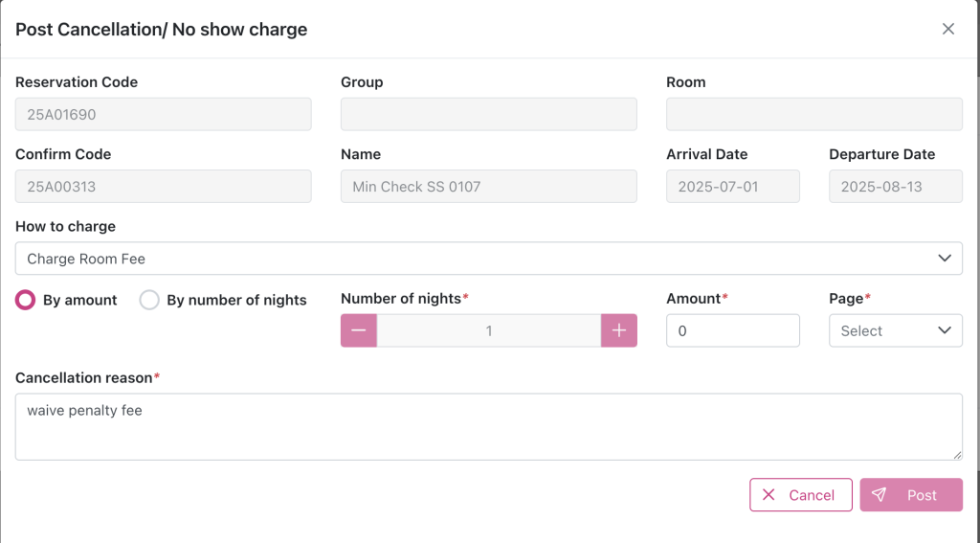Click the Name field showing Min Check
This screenshot has width=980, height=543.
point(488,187)
